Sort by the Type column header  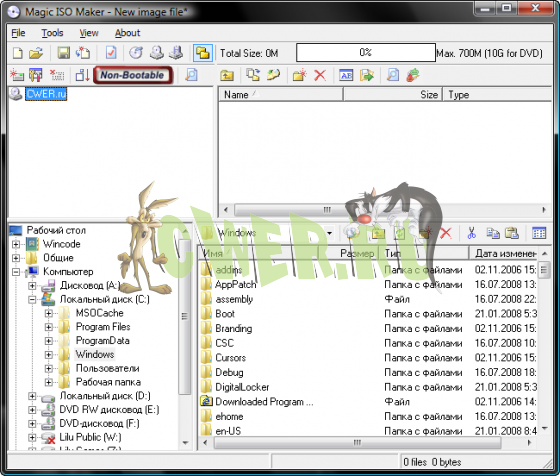(x=497, y=95)
